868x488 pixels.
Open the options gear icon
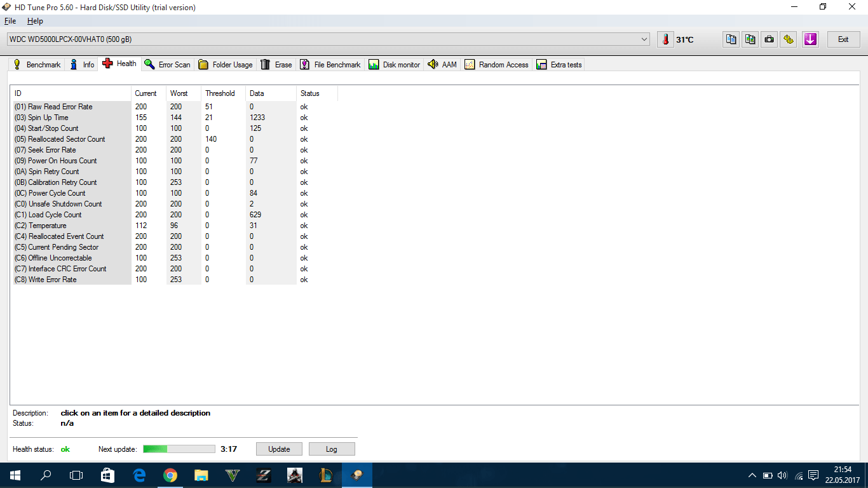click(x=789, y=39)
